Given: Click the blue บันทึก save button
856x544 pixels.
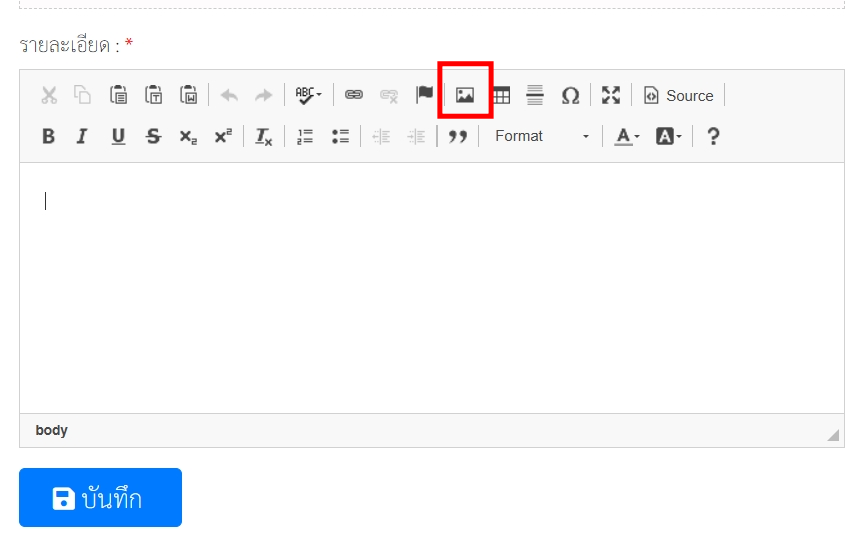Looking at the screenshot, I should [x=100, y=498].
